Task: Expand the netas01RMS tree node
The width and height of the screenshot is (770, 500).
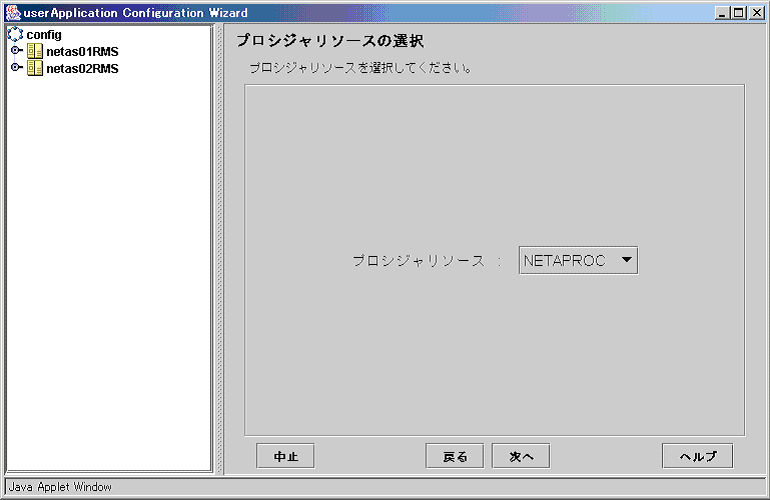Action: pyautogui.click(x=16, y=51)
